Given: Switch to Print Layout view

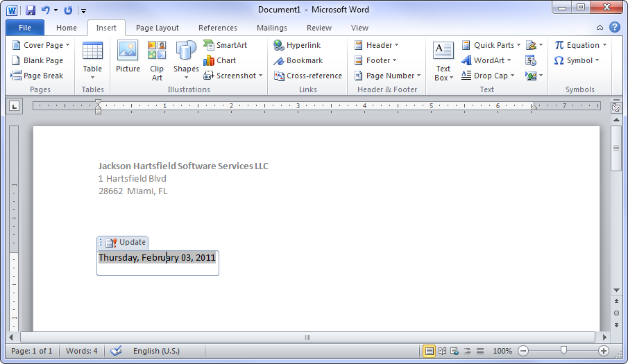Looking at the screenshot, I should coord(429,352).
